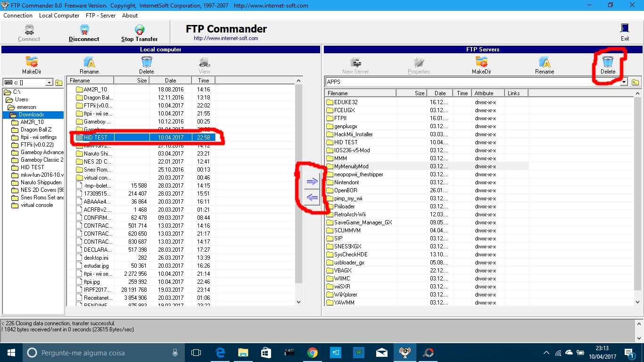Download using the left arrow transfer button
Screen dimensions: 644x362
(x=312, y=197)
